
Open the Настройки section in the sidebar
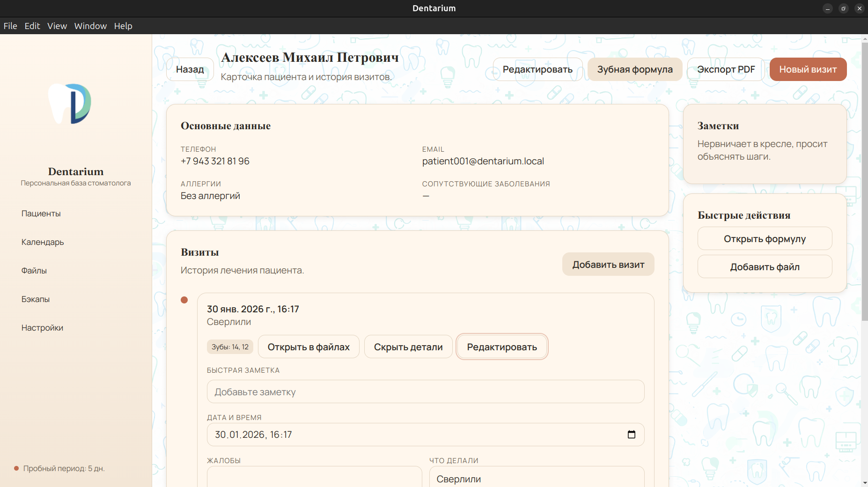coord(42,327)
